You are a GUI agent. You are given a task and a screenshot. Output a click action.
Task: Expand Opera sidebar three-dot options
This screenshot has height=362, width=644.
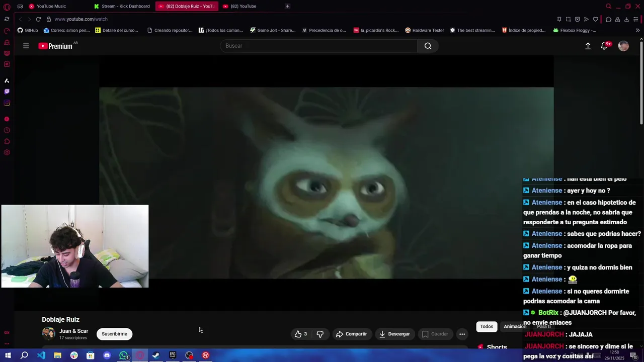click(7, 344)
